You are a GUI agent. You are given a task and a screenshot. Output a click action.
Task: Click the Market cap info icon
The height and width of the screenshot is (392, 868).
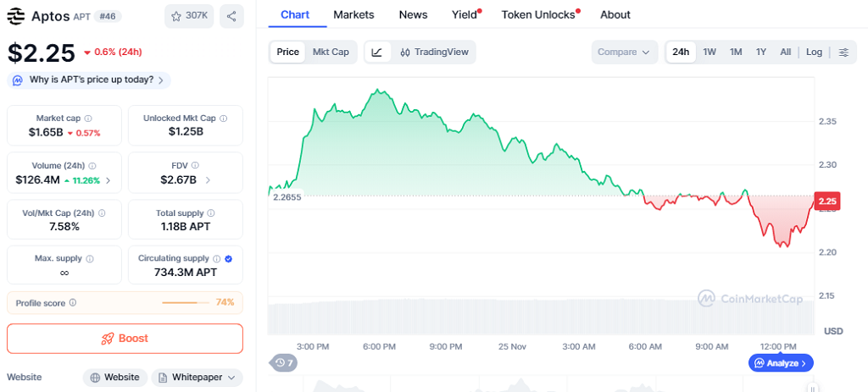pos(89,119)
